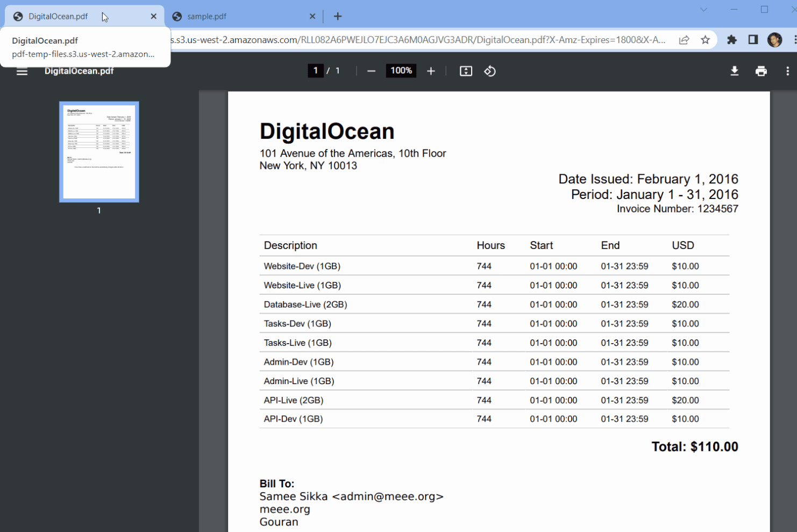Click the share icon in the address bar

pyautogui.click(x=684, y=39)
